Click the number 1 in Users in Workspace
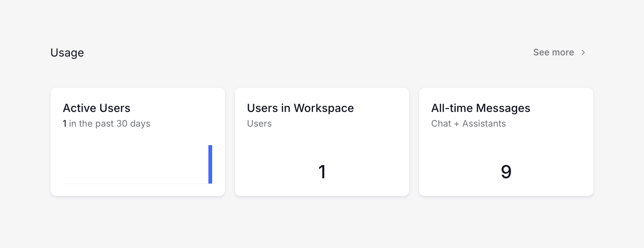The height and width of the screenshot is (248, 644). (x=322, y=172)
